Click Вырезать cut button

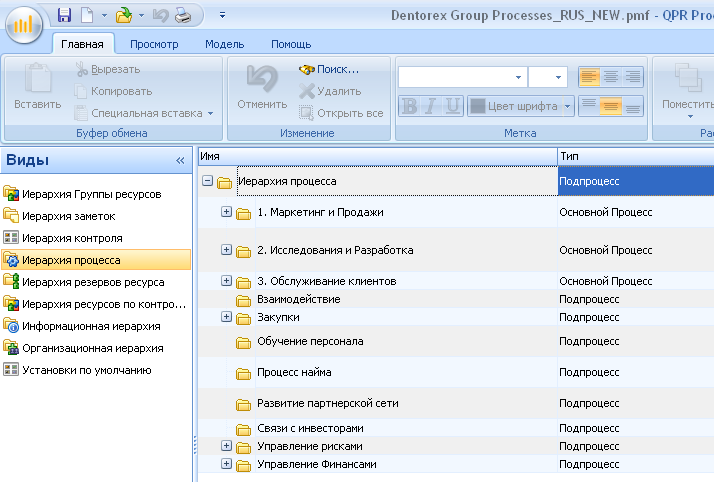[x=108, y=69]
